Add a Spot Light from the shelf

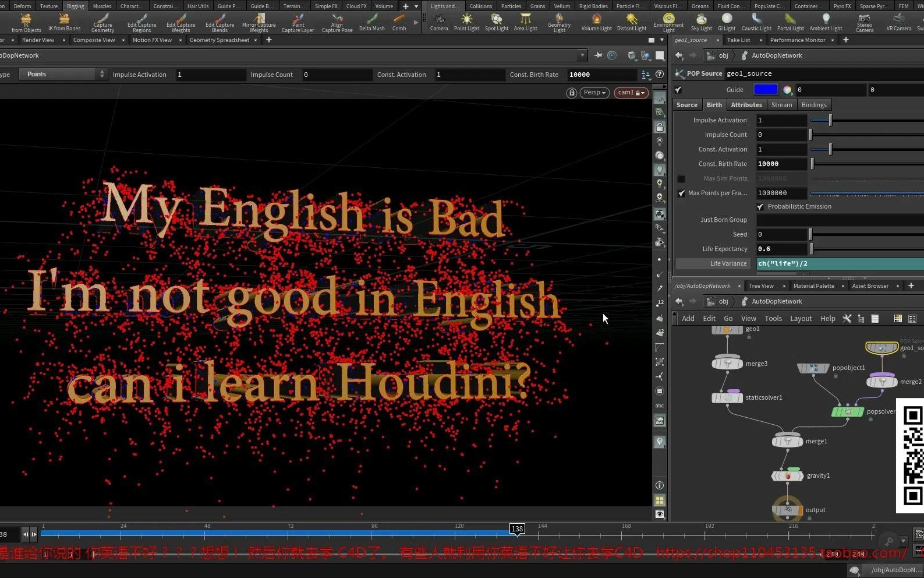coord(497,23)
